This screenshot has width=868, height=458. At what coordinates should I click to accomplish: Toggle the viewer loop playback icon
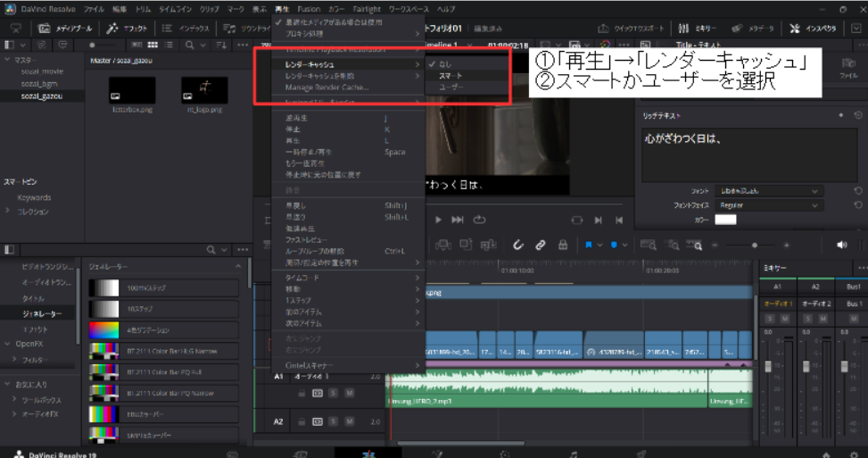point(479,220)
